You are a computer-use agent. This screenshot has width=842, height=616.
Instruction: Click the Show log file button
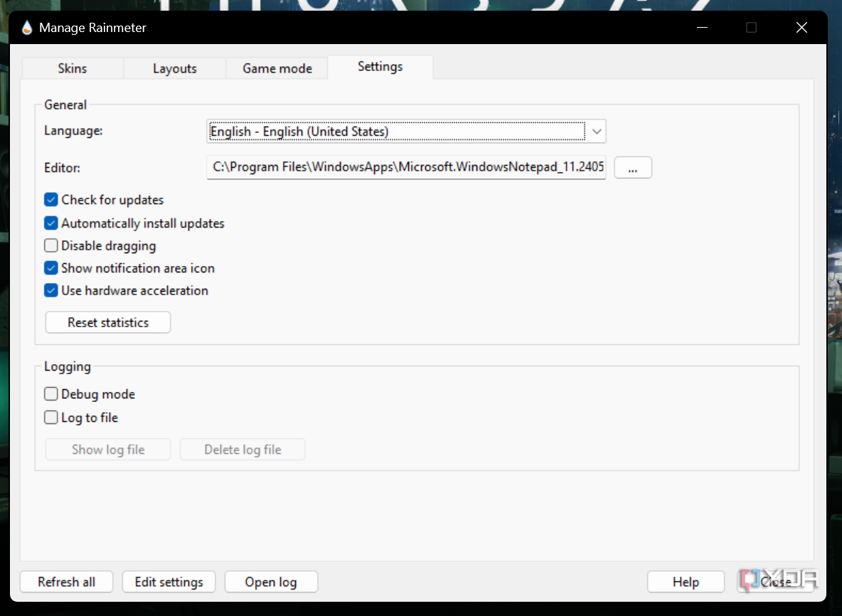click(x=108, y=450)
